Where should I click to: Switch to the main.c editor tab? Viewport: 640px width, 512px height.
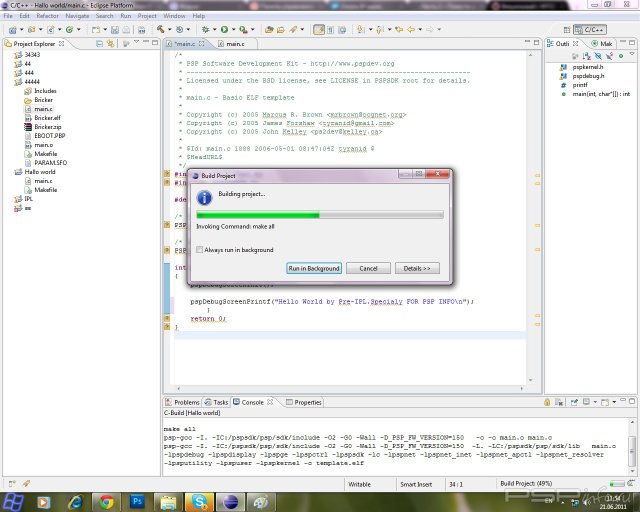point(234,44)
